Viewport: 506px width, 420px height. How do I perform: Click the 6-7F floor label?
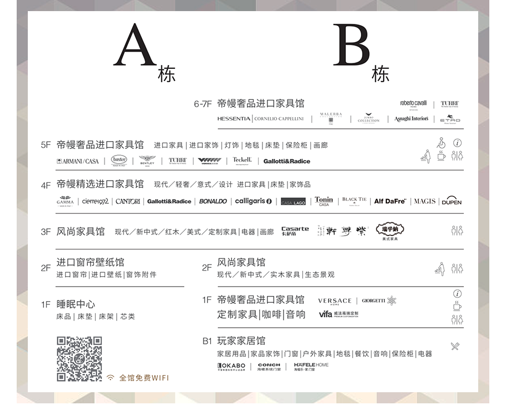tap(202, 104)
